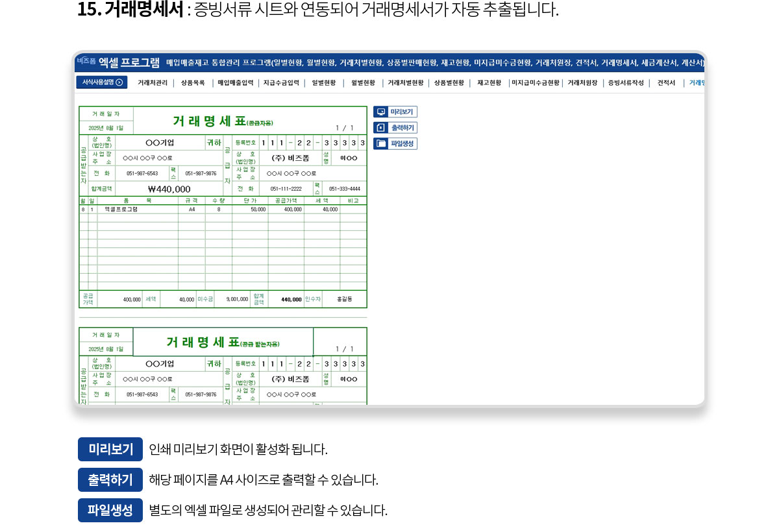This screenshot has height=532, width=779.
Task: Click 051-987-6543 phone in top form
Action: pos(142,174)
